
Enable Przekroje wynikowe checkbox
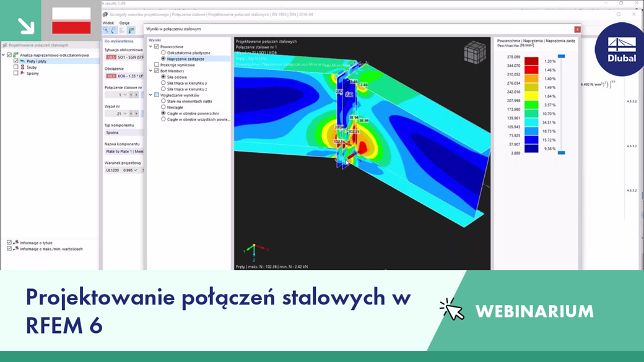click(157, 65)
